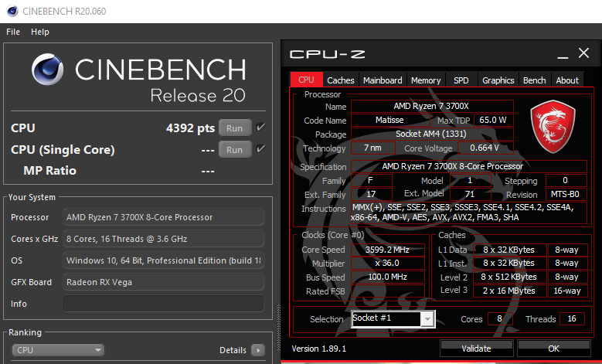Click the Threads count value 16

click(x=572, y=318)
